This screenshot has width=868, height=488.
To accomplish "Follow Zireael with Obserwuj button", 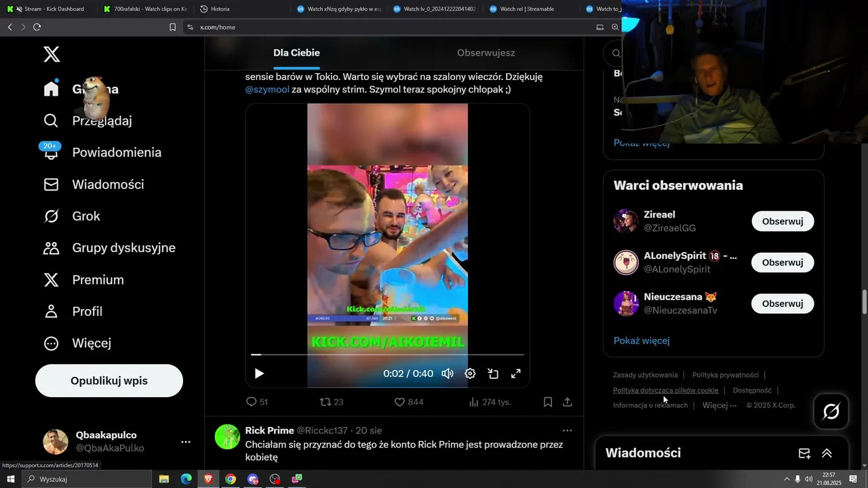I will pyautogui.click(x=783, y=221).
